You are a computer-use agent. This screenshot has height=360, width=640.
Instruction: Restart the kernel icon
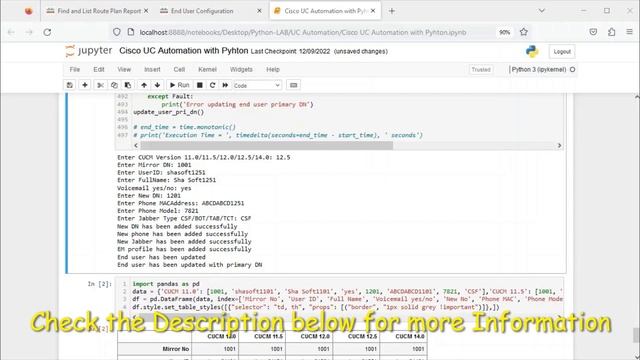212,85
